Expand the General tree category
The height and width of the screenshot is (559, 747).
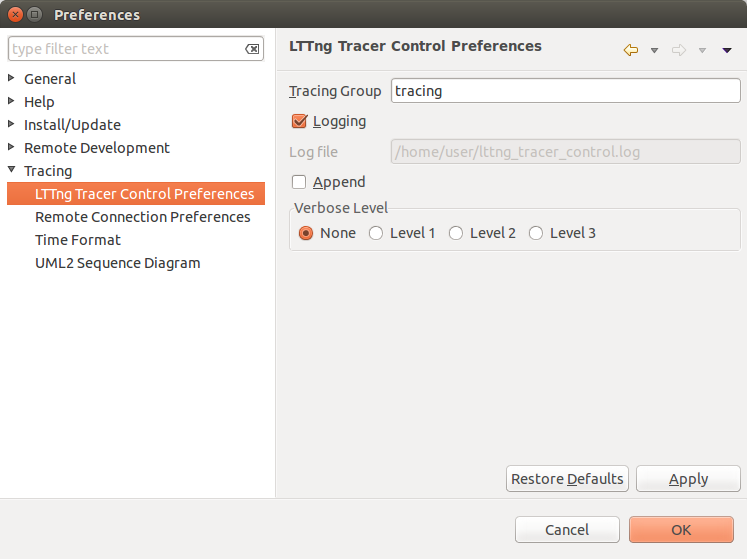[x=11, y=78]
